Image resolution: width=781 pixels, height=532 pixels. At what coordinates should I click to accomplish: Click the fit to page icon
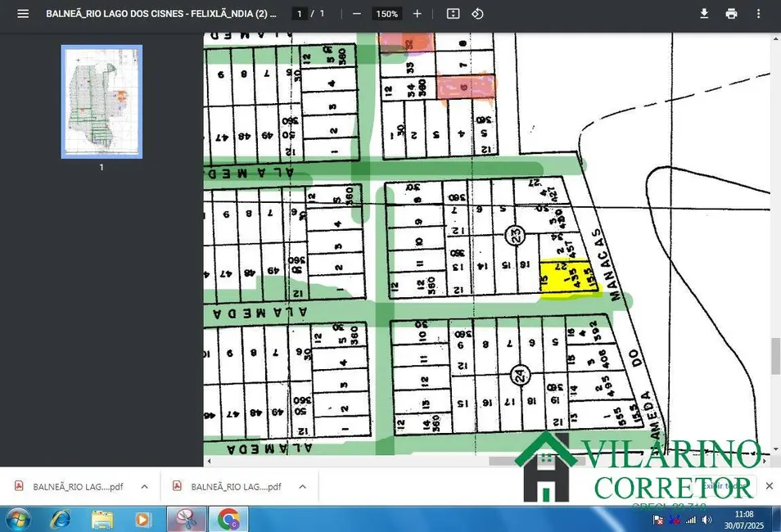point(454,14)
